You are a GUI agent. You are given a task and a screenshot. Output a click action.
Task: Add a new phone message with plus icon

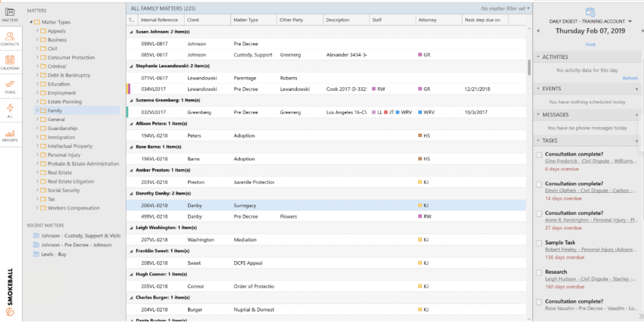[636, 115]
